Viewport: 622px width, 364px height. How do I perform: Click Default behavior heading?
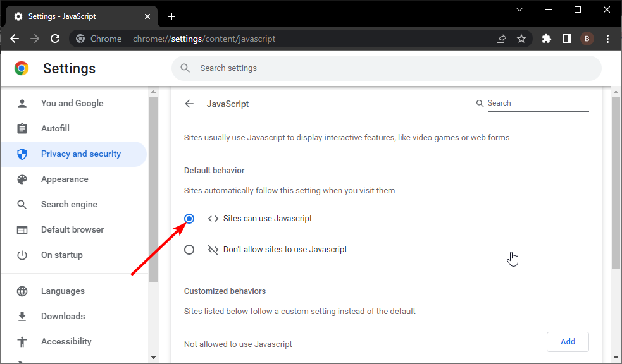pos(215,171)
